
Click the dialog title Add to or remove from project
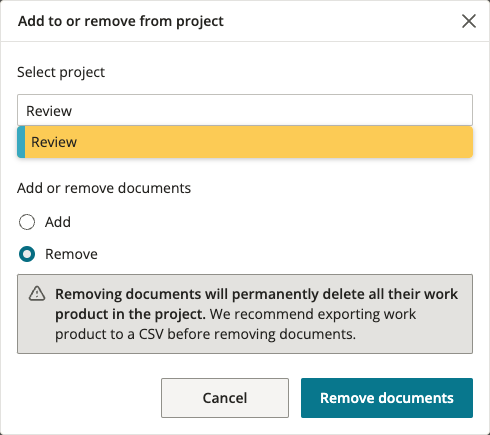[121, 21]
